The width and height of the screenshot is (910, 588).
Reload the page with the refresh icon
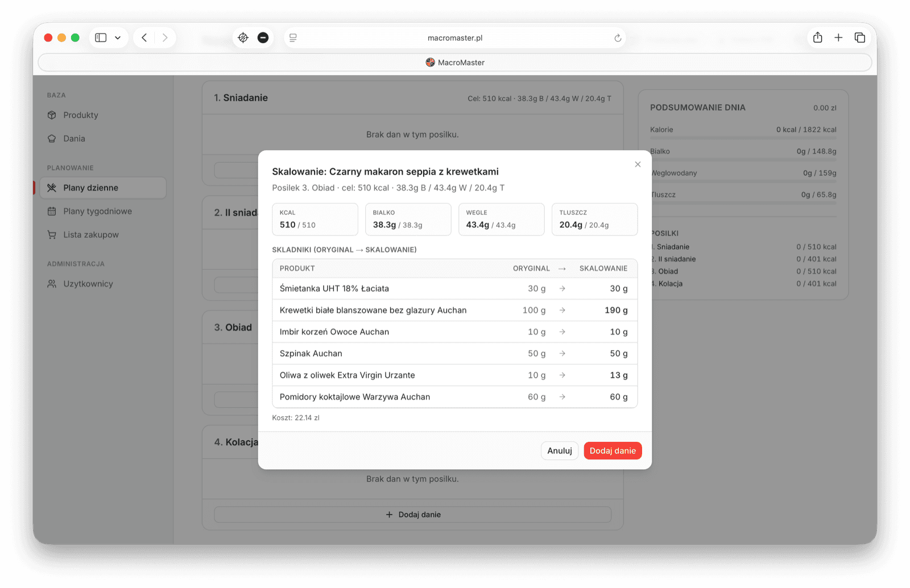618,38
